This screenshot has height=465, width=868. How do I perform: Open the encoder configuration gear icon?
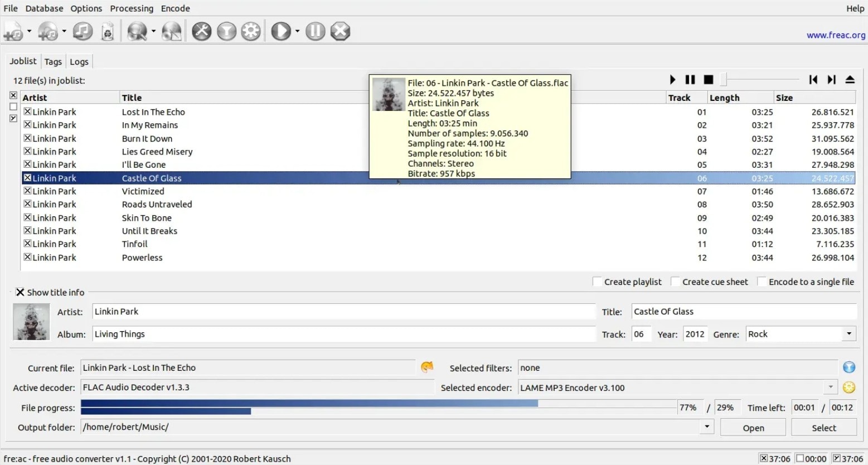(251, 31)
